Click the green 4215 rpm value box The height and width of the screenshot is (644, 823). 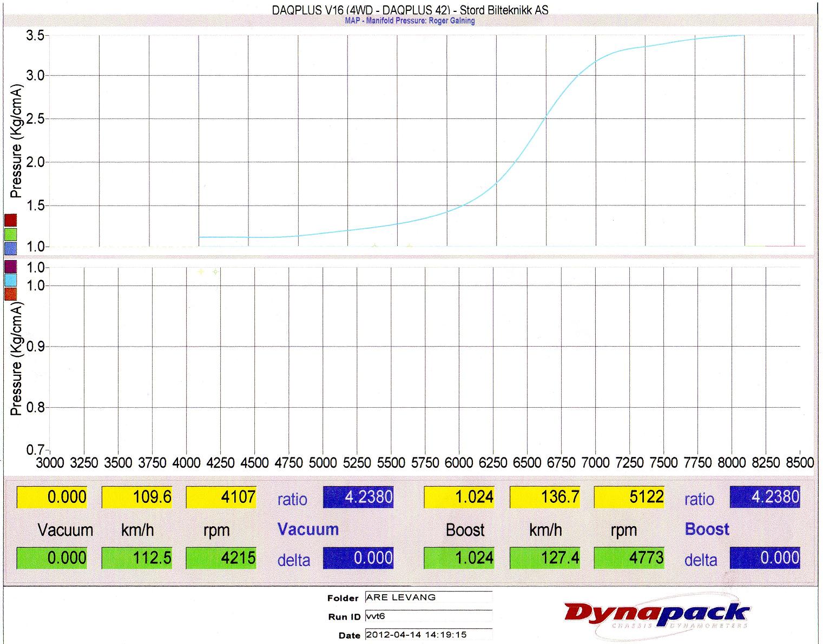pos(221,558)
